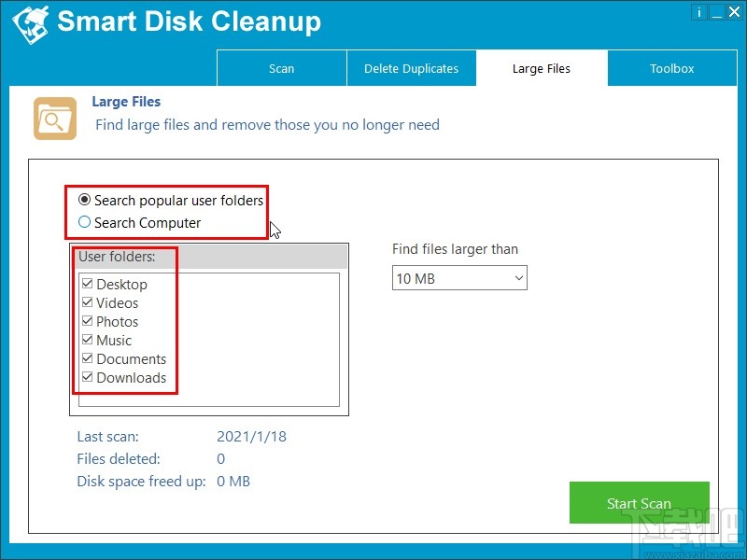The width and height of the screenshot is (747, 560).
Task: Click the 0 MB freed value
Action: point(233,482)
